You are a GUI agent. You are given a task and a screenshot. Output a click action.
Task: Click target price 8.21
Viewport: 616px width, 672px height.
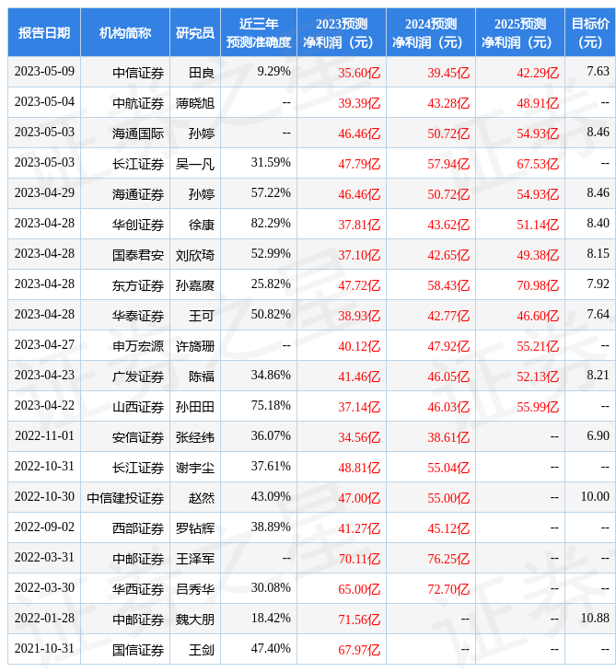point(598,376)
